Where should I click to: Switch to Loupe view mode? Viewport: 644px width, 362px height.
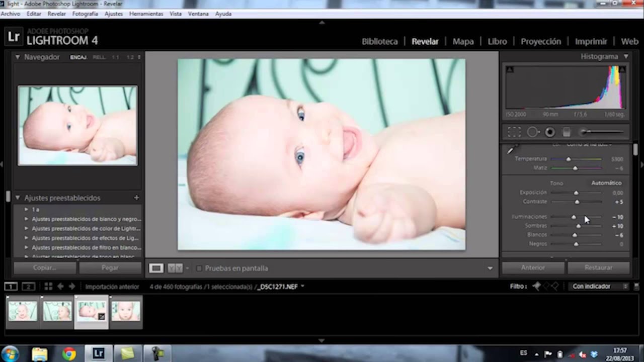click(x=156, y=268)
